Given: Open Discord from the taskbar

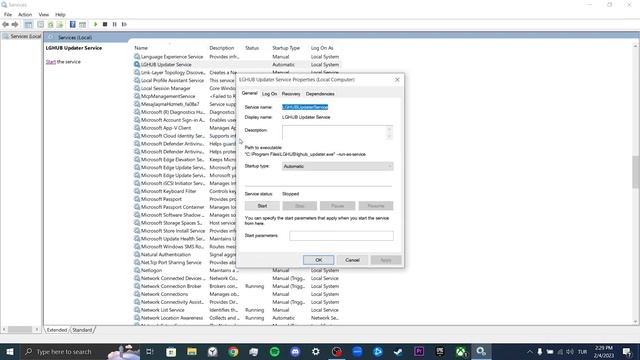Looking at the screenshot, I should coord(295,352).
